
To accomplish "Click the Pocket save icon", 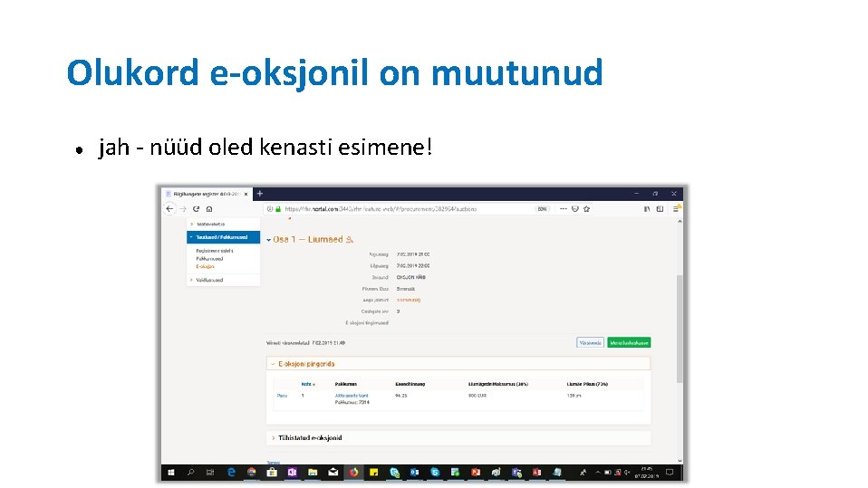I will pyautogui.click(x=575, y=208).
